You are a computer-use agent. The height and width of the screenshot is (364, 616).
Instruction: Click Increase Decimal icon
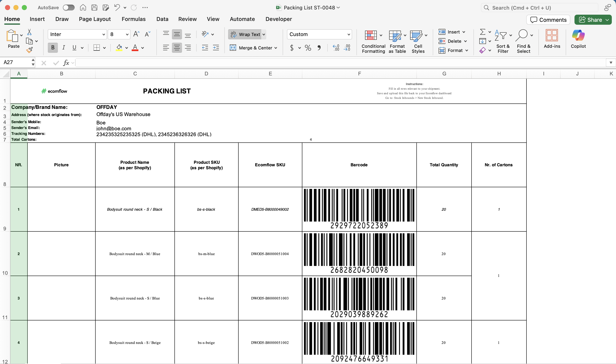click(x=336, y=48)
